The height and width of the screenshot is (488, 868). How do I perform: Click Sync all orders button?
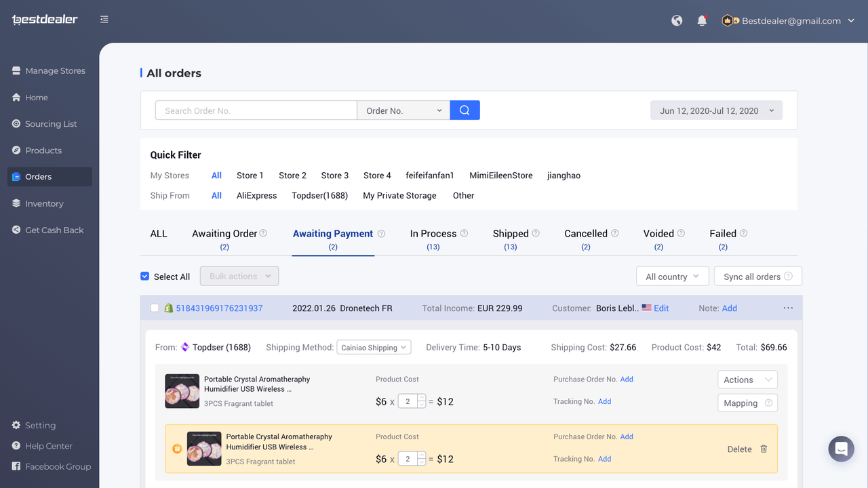pyautogui.click(x=757, y=277)
